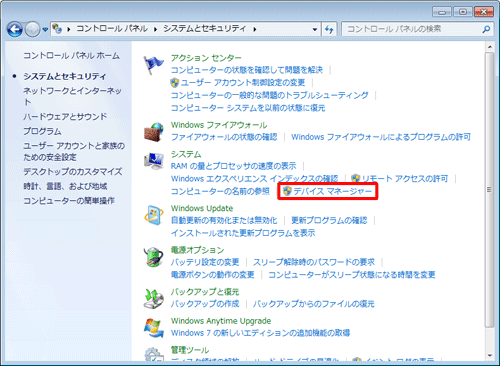This screenshot has height=366, width=500.
Task: Click the refresh button next to address bar
Action: [x=329, y=29]
